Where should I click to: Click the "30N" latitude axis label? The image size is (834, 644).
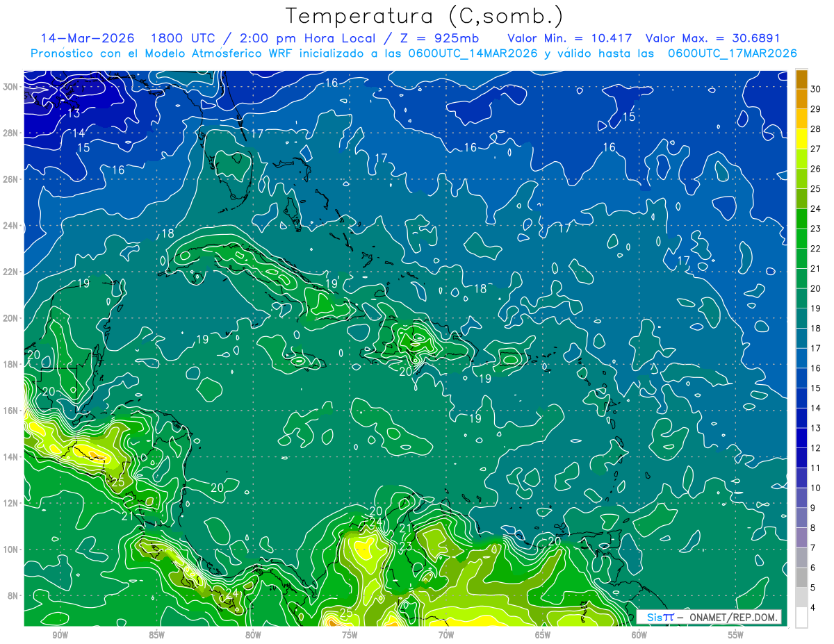(10, 87)
